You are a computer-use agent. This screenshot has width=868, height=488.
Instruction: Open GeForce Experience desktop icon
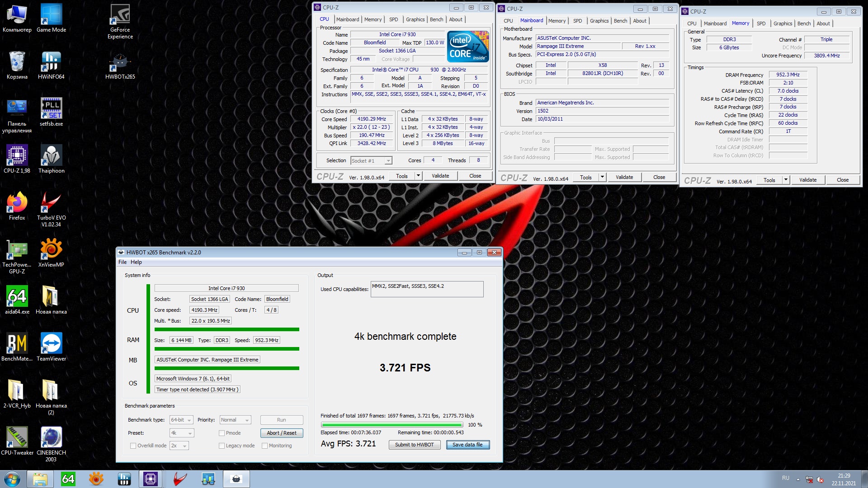point(120,21)
